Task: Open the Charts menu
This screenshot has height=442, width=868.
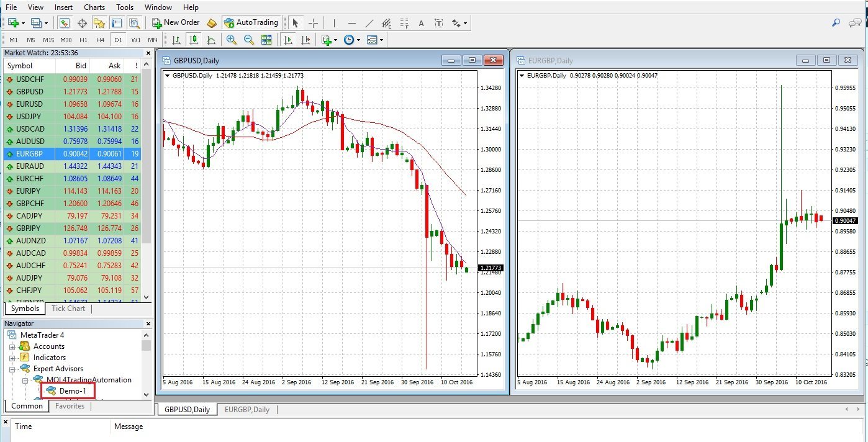Action: tap(94, 7)
